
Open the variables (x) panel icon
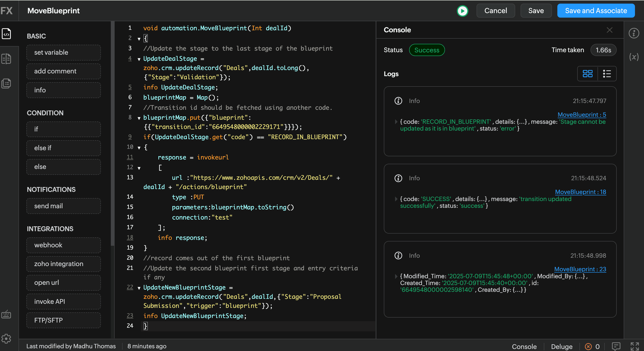point(634,57)
